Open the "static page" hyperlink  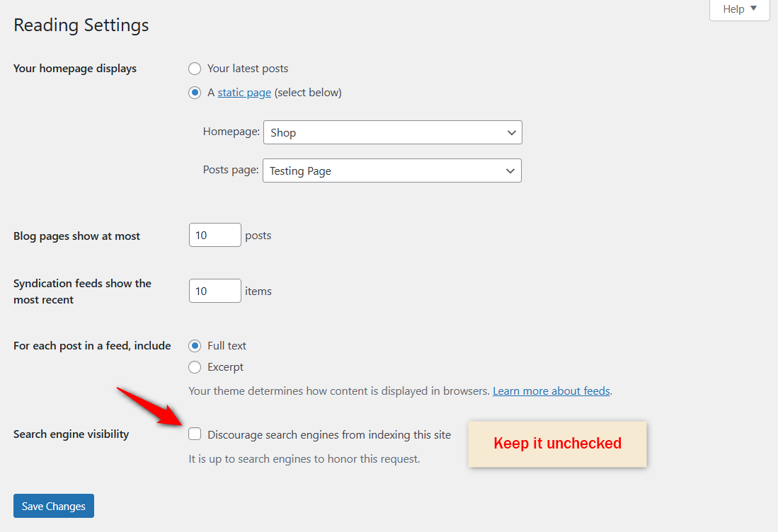pyautogui.click(x=244, y=93)
